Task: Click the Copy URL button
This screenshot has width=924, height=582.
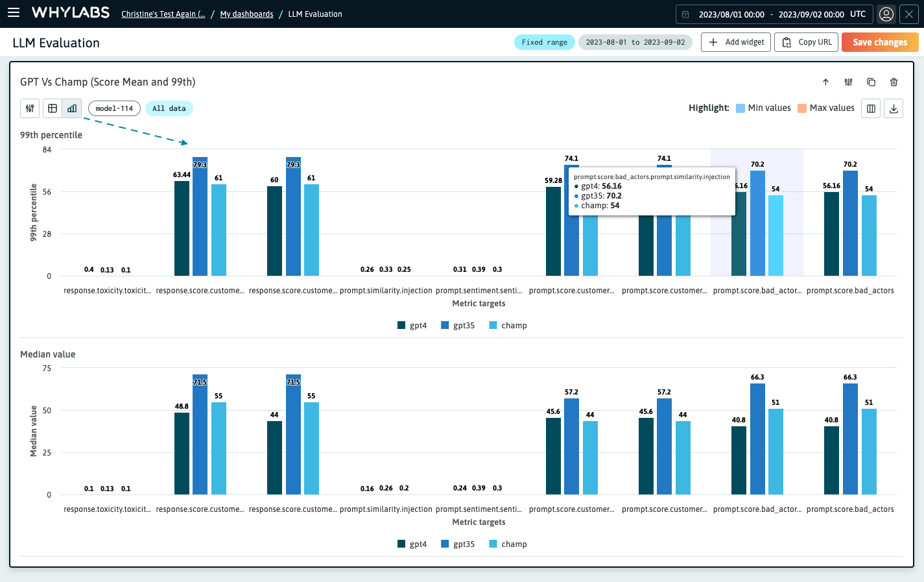Action: click(806, 42)
